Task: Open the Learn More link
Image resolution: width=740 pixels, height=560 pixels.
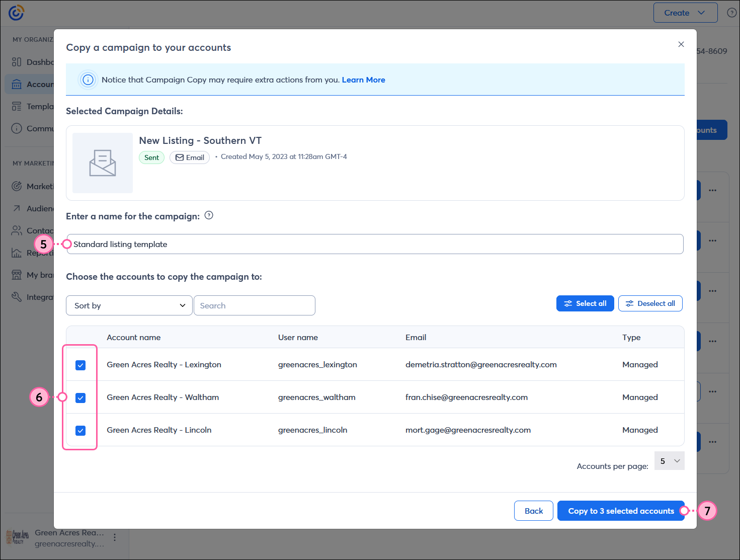Action: (364, 79)
